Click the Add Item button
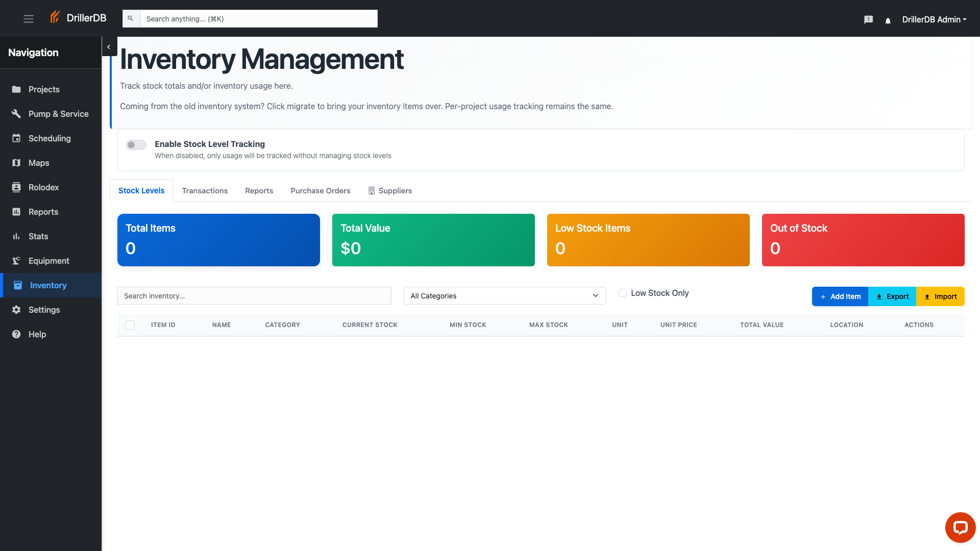 840,296
